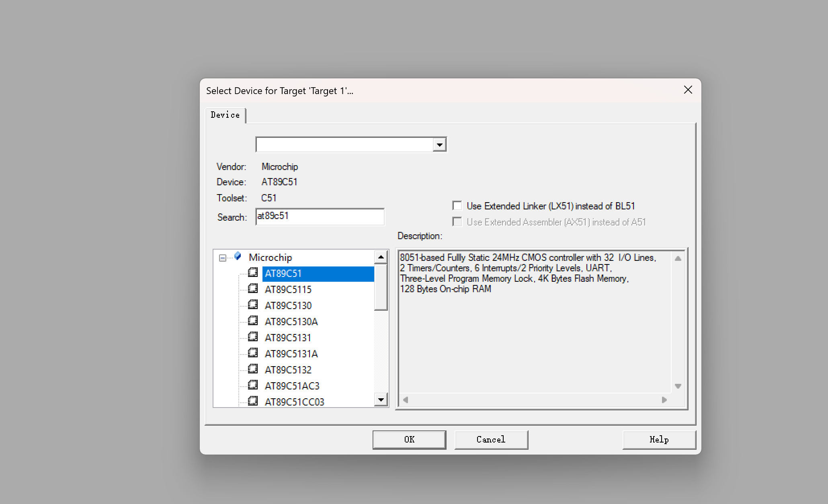This screenshot has height=504, width=828.
Task: Click the chip icon next to AT89C5131
Action: [x=253, y=337]
